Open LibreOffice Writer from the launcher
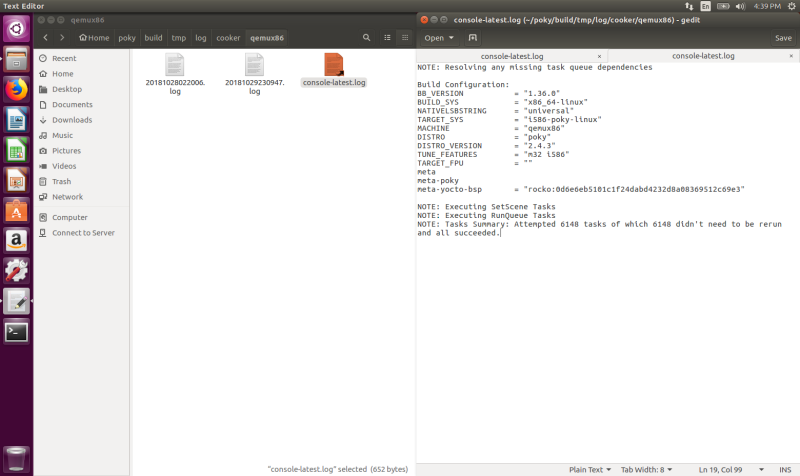The width and height of the screenshot is (800, 476). pos(16,120)
